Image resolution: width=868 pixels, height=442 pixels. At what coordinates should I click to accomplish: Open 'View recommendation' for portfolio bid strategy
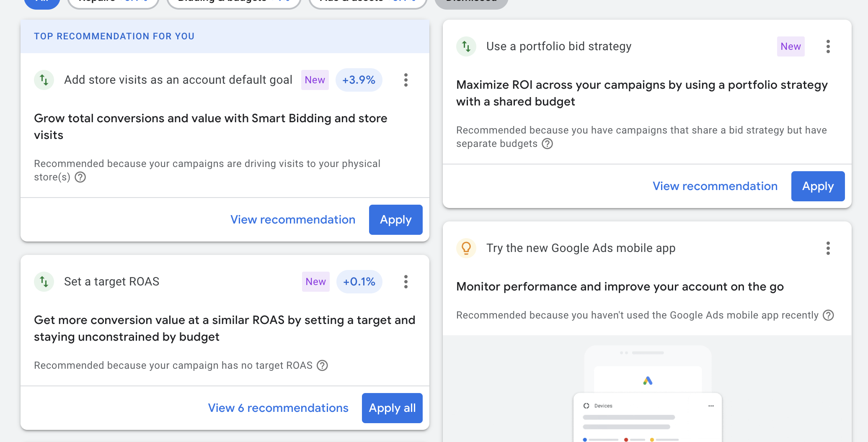715,186
